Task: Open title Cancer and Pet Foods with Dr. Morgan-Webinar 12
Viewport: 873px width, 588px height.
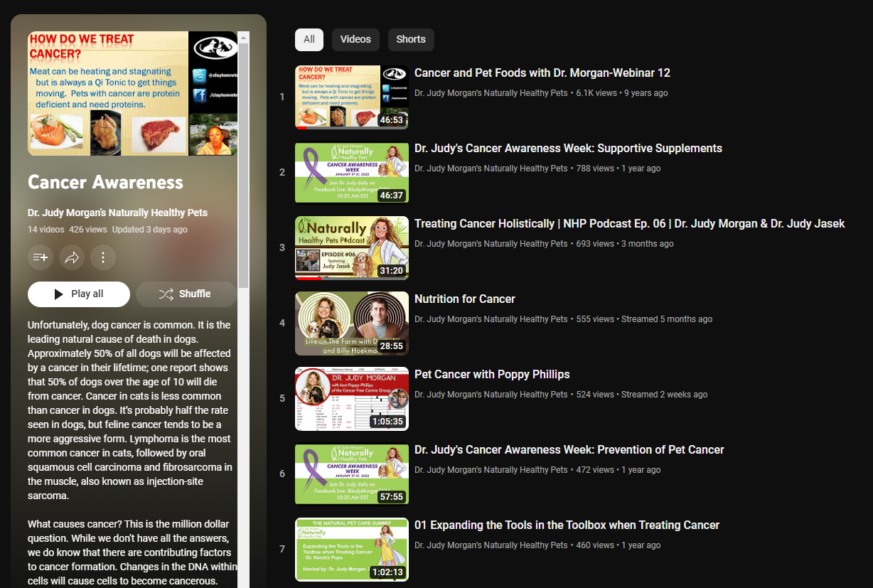Action: point(542,73)
